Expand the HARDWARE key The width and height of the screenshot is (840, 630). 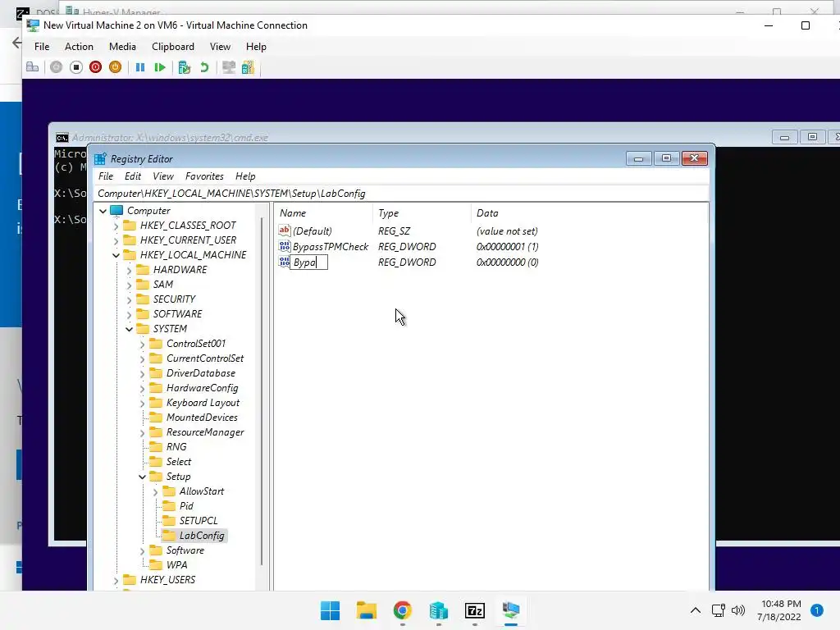pyautogui.click(x=129, y=270)
